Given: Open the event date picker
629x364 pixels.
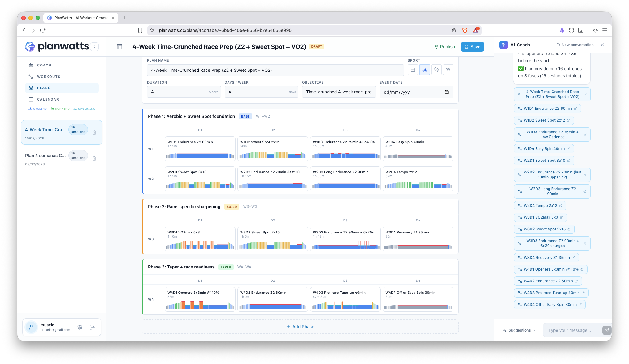Looking at the screenshot, I should tap(446, 92).
